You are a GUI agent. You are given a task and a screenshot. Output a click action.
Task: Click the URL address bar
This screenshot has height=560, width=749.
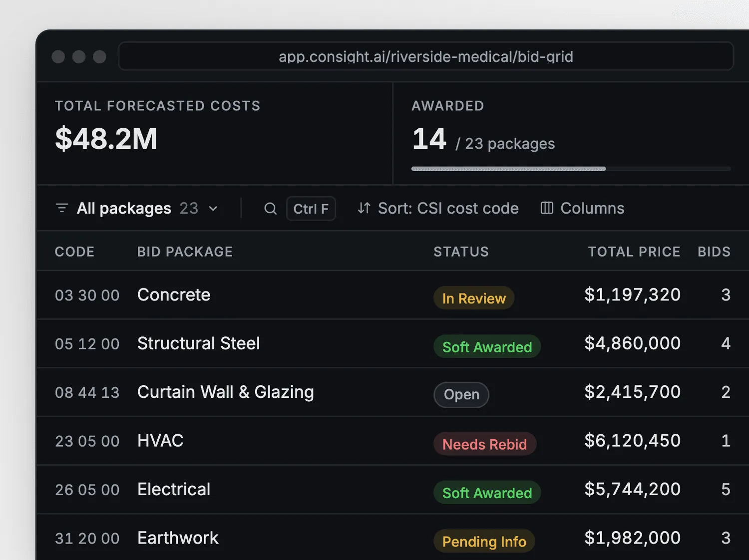[x=426, y=56]
